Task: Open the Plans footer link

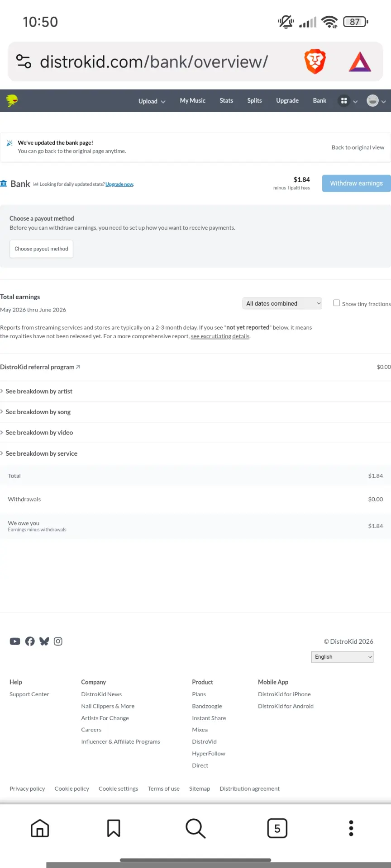Action: [x=199, y=694]
